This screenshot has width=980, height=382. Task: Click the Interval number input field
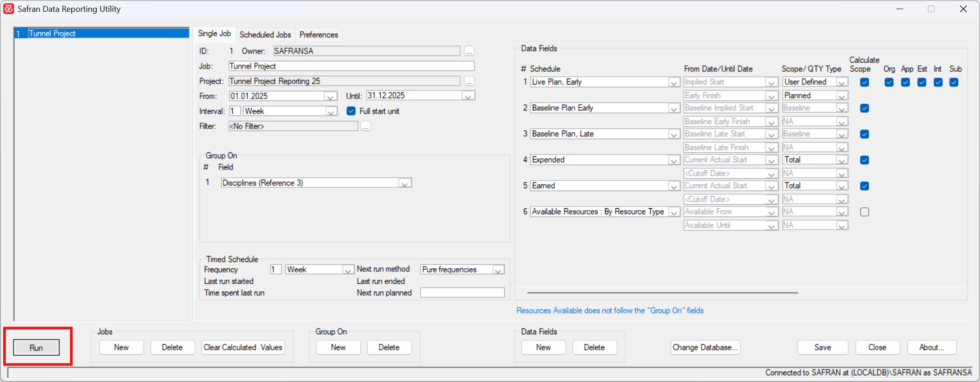tap(234, 111)
